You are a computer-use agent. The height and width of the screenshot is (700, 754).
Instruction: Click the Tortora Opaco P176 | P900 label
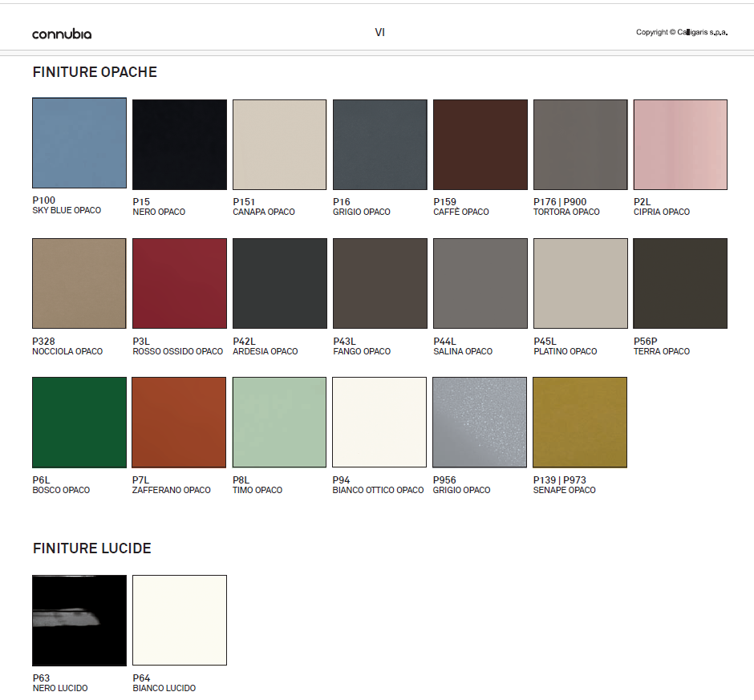(566, 207)
